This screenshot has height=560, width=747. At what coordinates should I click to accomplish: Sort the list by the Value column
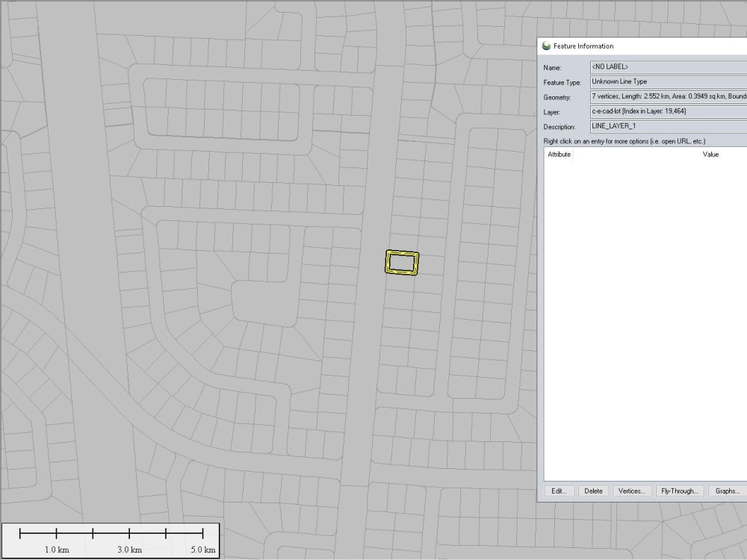coord(710,155)
